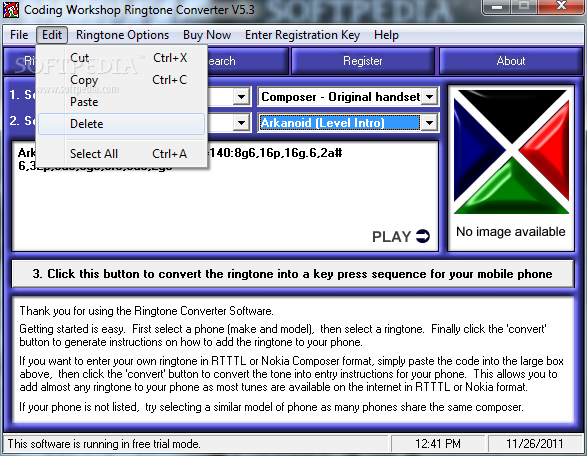
Task: Open the Ringtone Options menu
Action: pyautogui.click(x=122, y=35)
